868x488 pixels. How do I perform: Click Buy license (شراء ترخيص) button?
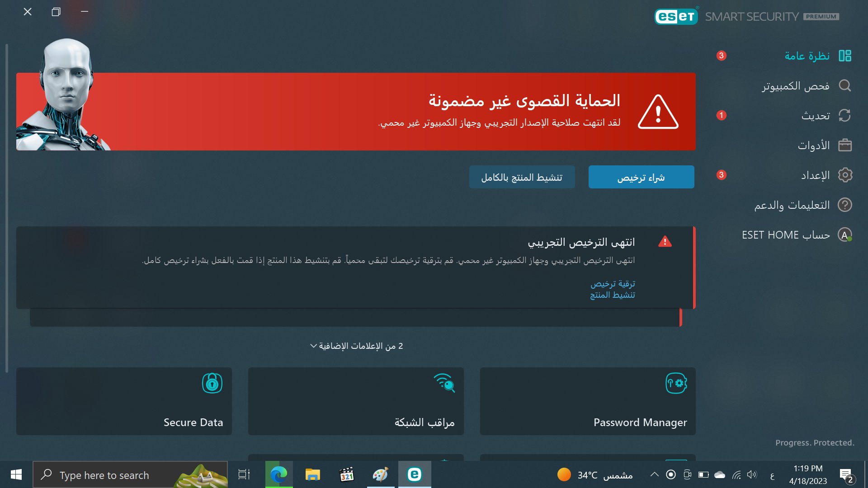[641, 177]
